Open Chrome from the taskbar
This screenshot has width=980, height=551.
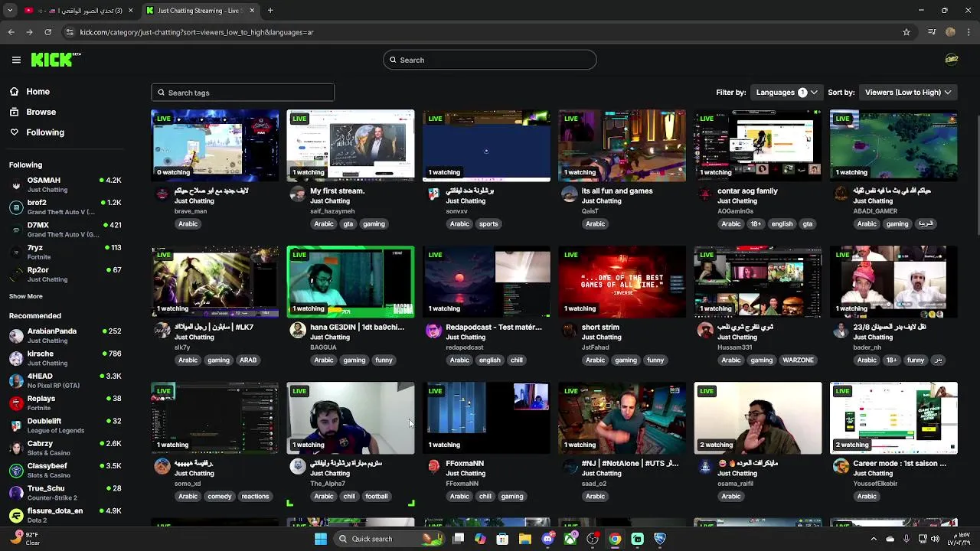615,539
